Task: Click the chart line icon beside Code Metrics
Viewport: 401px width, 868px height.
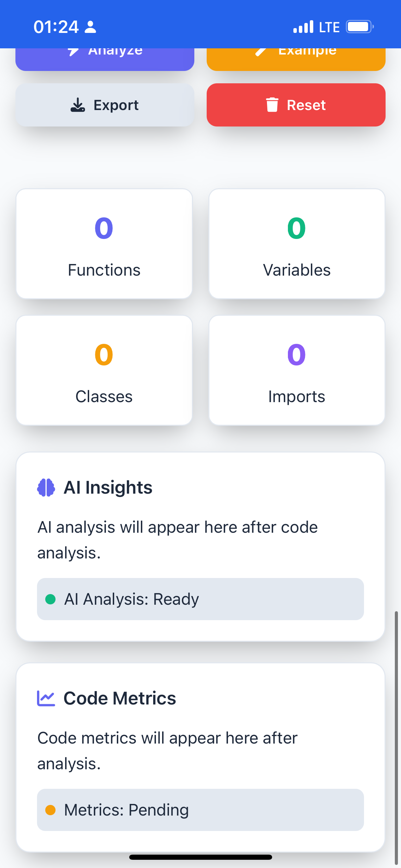Action: [46, 698]
